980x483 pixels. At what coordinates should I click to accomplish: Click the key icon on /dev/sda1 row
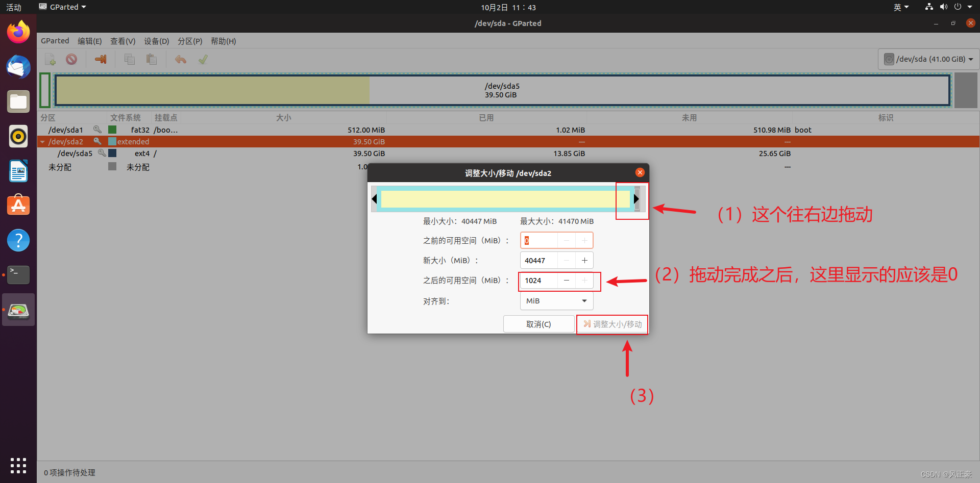[97, 130]
